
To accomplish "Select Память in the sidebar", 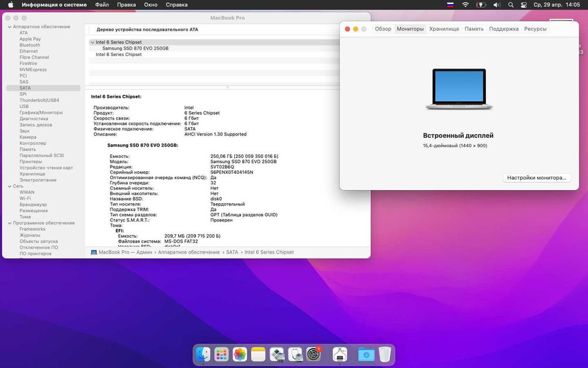I will (28, 149).
